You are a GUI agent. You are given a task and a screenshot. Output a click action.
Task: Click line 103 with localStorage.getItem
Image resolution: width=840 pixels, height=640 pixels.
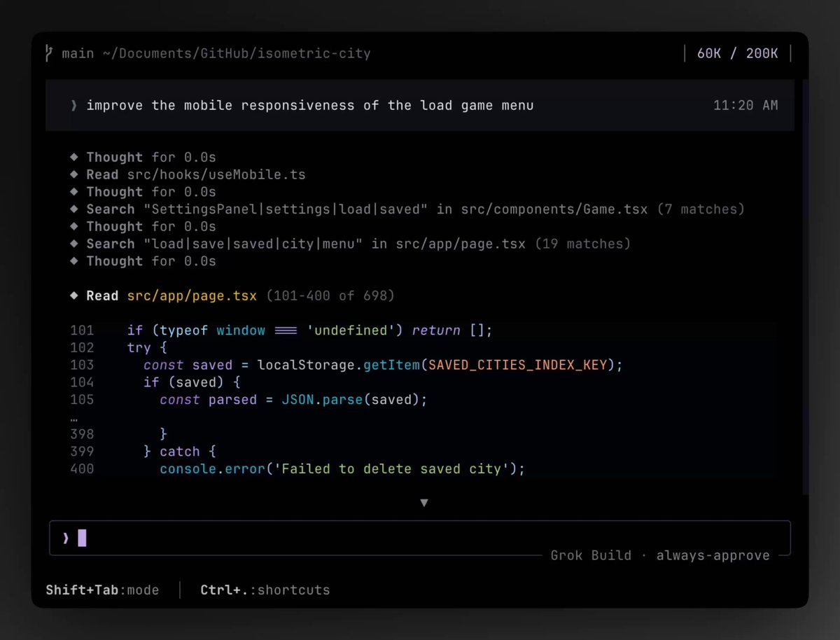(x=382, y=365)
